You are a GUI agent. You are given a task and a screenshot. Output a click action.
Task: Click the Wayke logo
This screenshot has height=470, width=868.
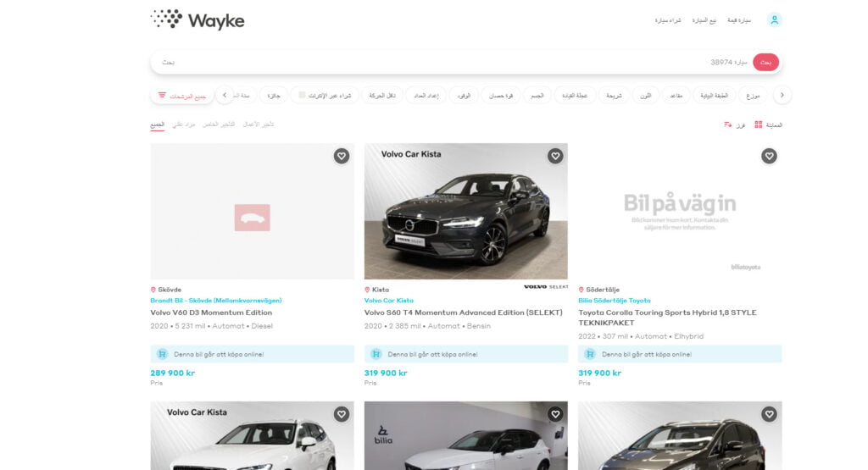pos(197,20)
